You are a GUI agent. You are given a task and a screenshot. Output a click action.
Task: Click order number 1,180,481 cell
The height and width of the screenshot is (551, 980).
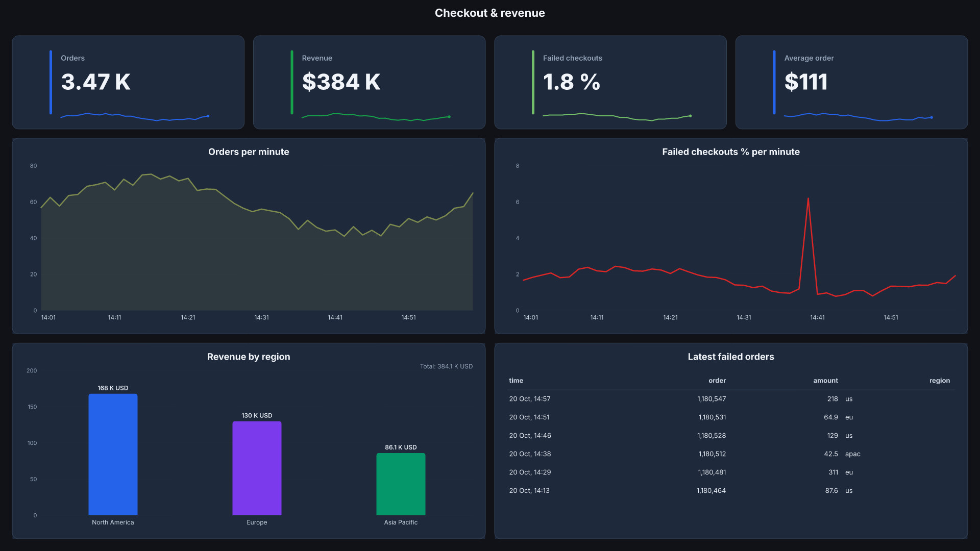tap(712, 472)
